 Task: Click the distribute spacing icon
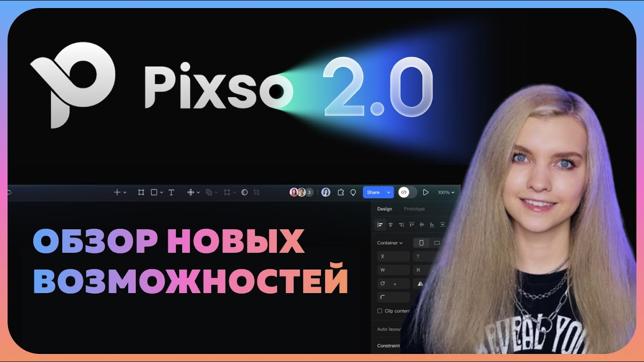443,225
